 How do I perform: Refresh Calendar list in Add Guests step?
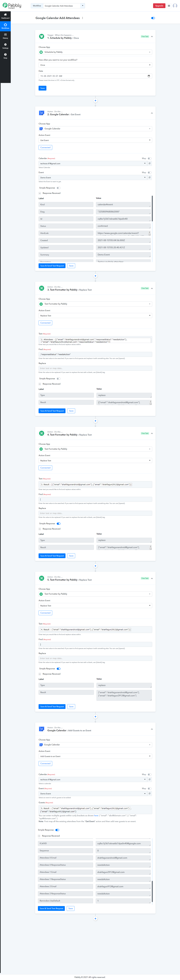click(150, 780)
